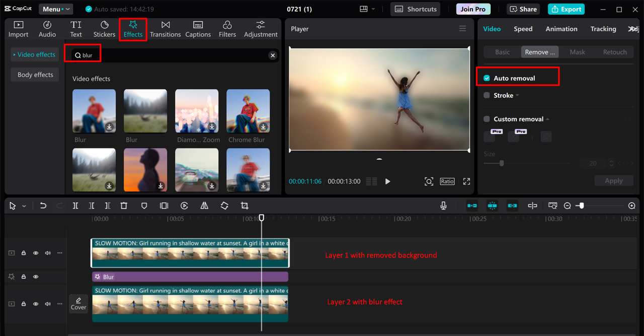Open the Text tab
Viewport: 644px width, 336px height.
coord(76,29)
